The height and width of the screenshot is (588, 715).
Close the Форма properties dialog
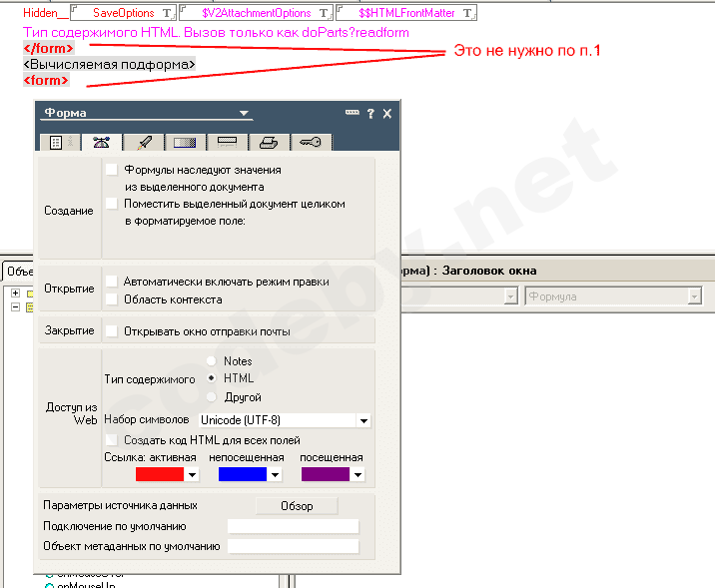click(387, 114)
